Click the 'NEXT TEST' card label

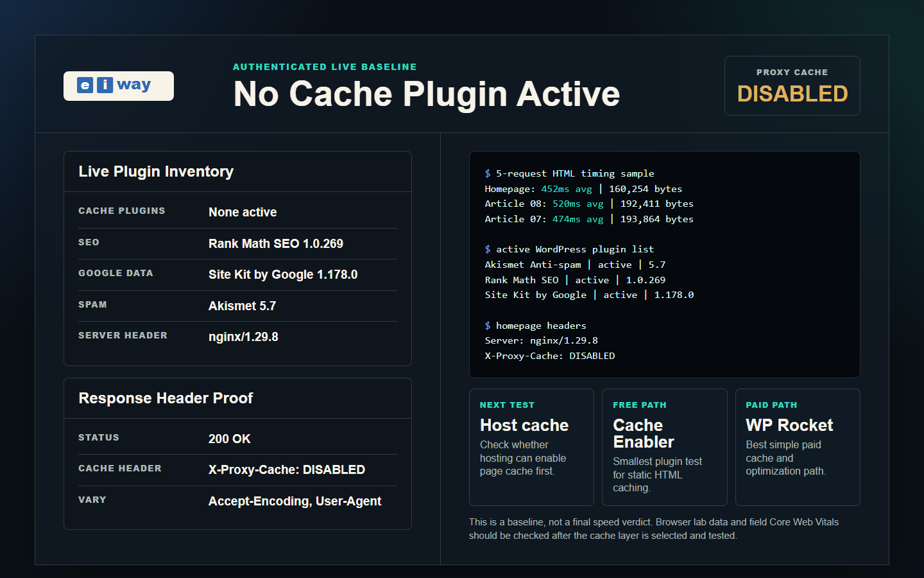pos(507,405)
